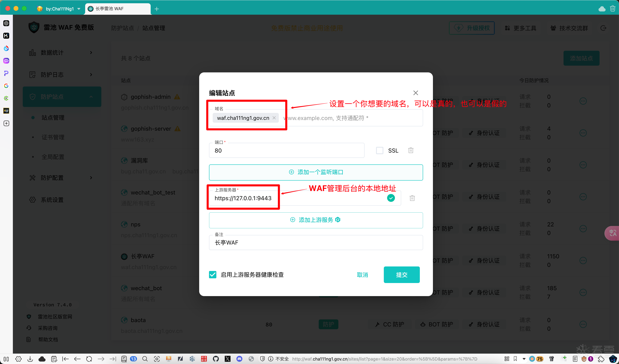Remove the waf.cha111ng1.gov.cn domain tag
The width and height of the screenshot is (619, 364).
274,118
